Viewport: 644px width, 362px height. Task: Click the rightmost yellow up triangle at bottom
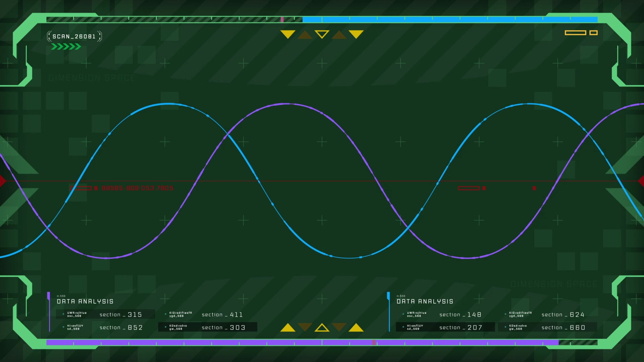click(356, 328)
